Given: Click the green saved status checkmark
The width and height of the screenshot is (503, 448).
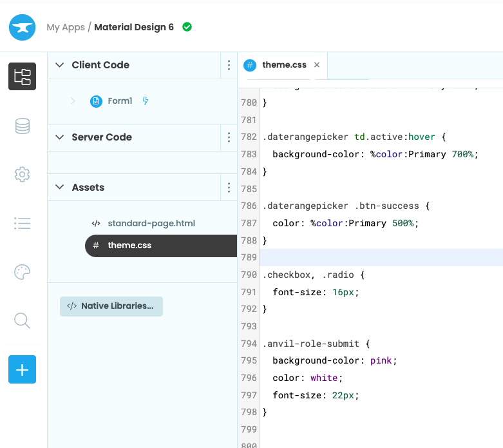Looking at the screenshot, I should click(x=187, y=27).
